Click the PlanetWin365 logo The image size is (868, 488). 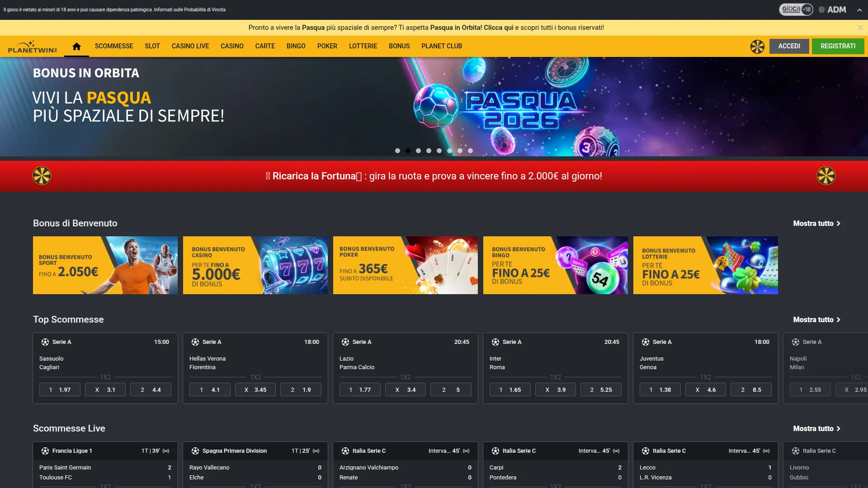click(x=32, y=46)
